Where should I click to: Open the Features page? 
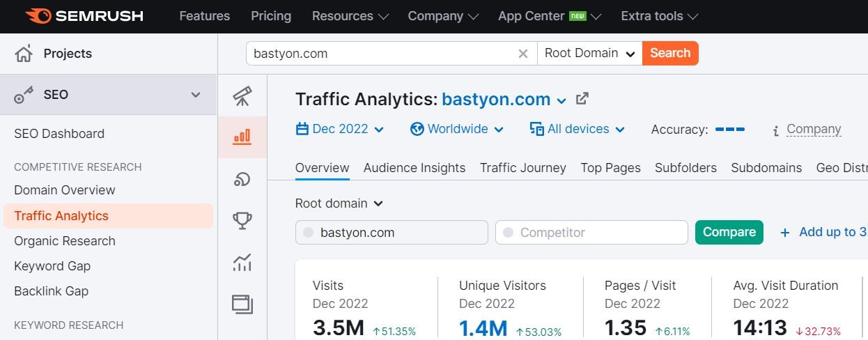(205, 15)
